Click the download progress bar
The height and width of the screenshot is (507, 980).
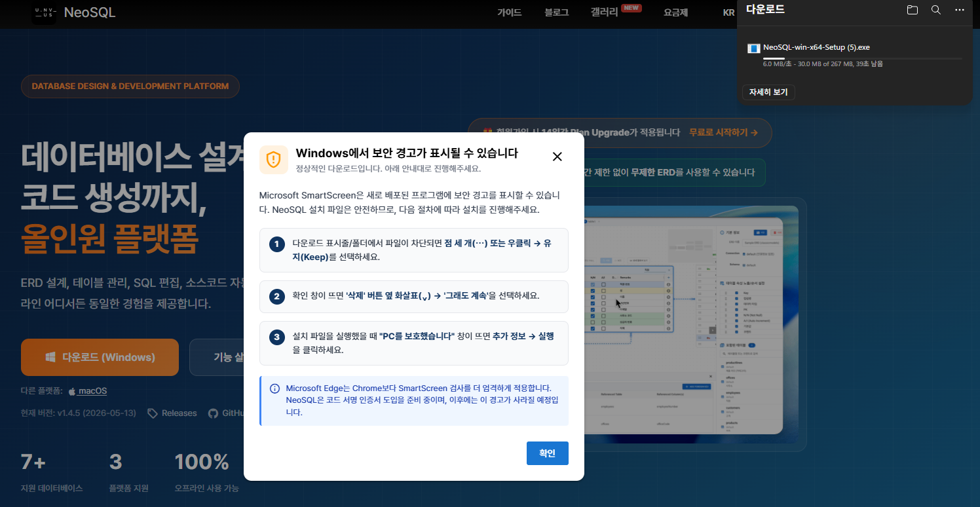coord(862,58)
